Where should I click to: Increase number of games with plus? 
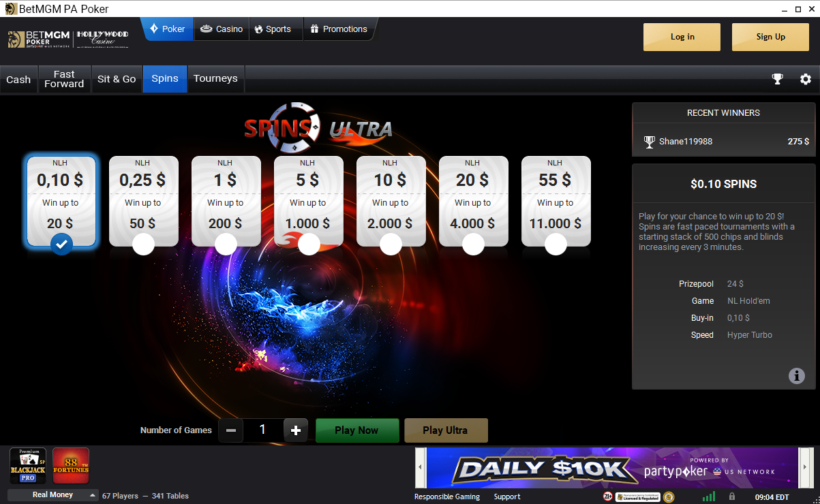296,430
